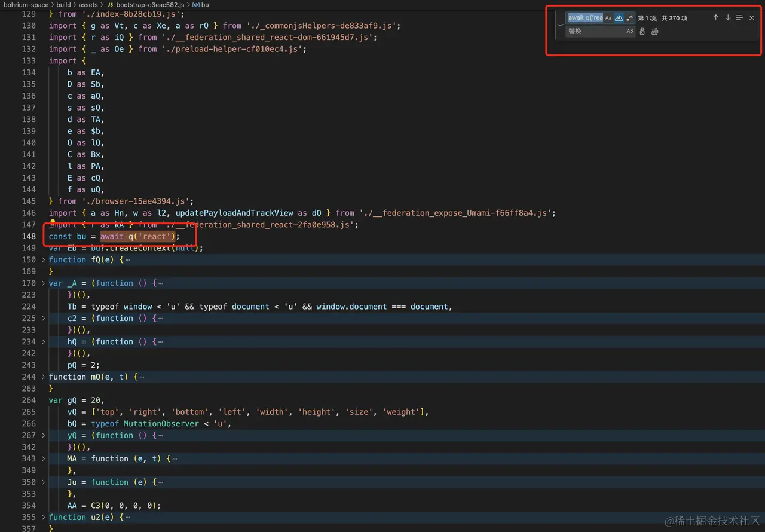Click the Replace single match icon

(642, 31)
